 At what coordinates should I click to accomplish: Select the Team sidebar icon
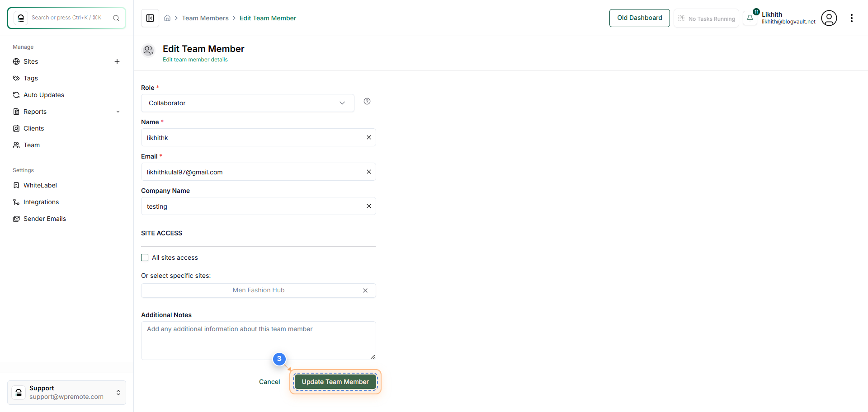pyautogui.click(x=16, y=145)
